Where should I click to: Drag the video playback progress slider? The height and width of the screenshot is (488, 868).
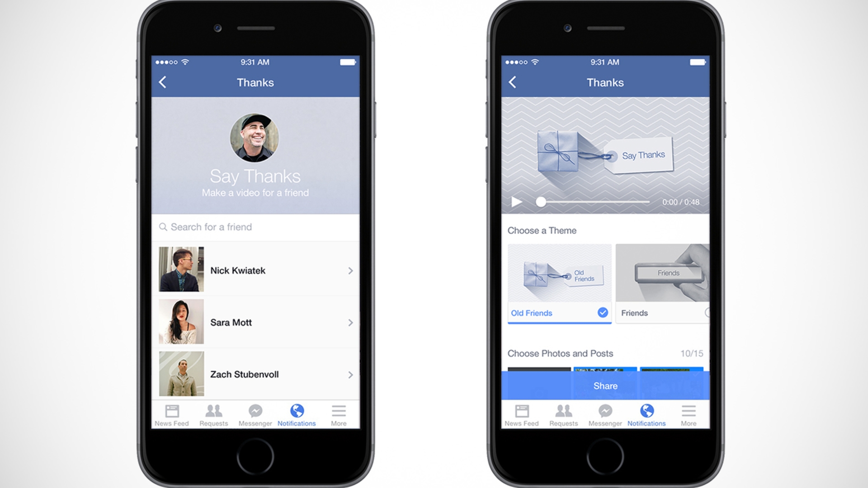[539, 202]
